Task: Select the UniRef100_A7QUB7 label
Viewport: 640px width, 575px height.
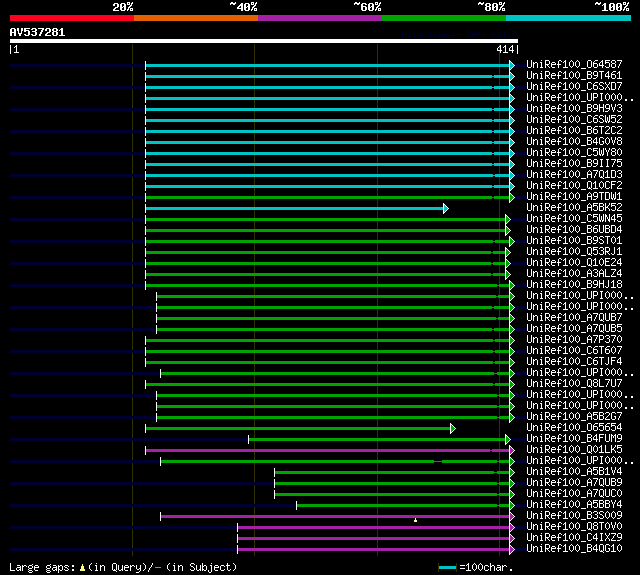Action: (574, 318)
